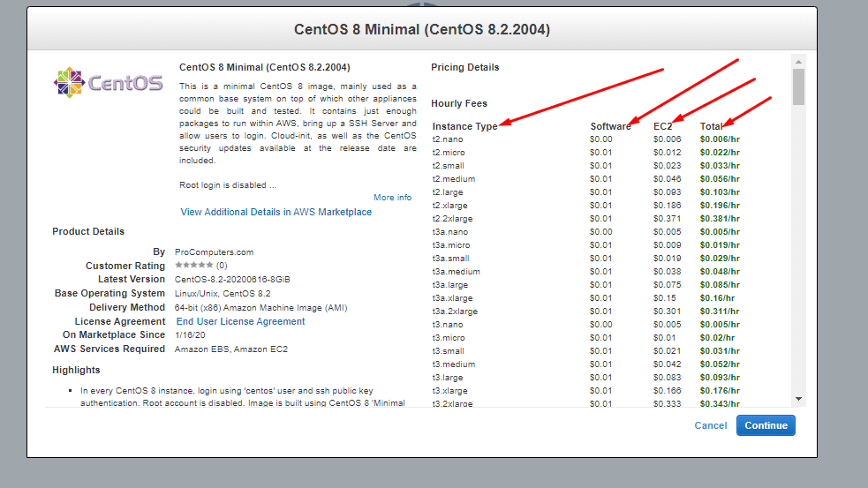Click the t2.large instance type
Image resolution: width=868 pixels, height=488 pixels.
(x=448, y=192)
